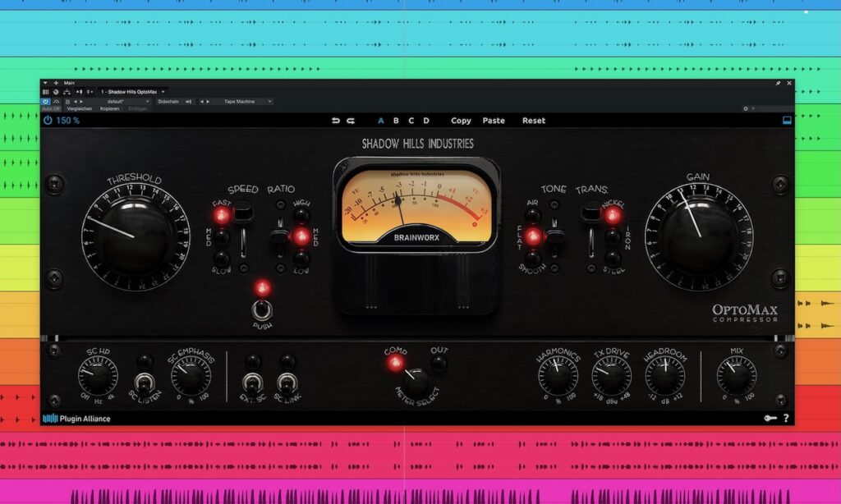Adjust the large GAIN knob
The height and width of the screenshot is (504, 841).
coord(699,236)
